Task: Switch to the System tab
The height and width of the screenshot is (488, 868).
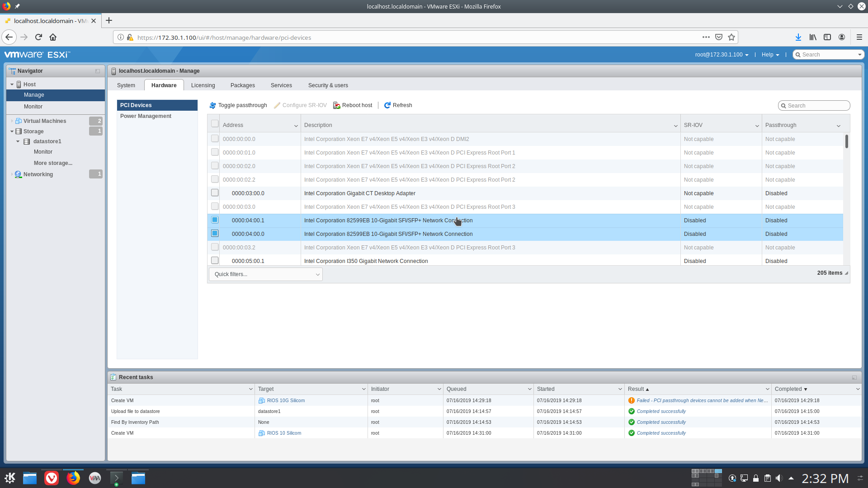Action: pyautogui.click(x=126, y=85)
